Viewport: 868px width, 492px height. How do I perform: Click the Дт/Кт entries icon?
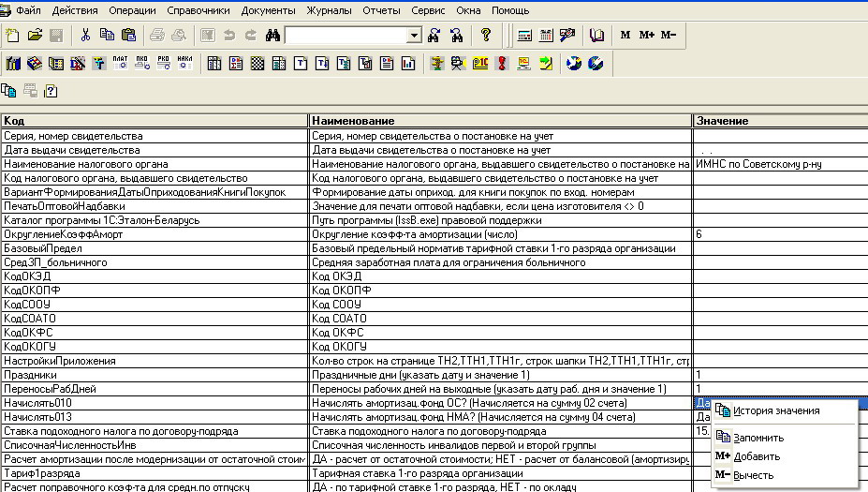[x=78, y=63]
